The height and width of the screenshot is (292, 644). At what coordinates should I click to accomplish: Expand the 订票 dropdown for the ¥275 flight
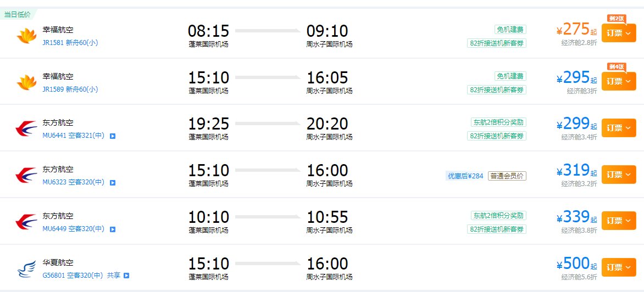(x=619, y=33)
